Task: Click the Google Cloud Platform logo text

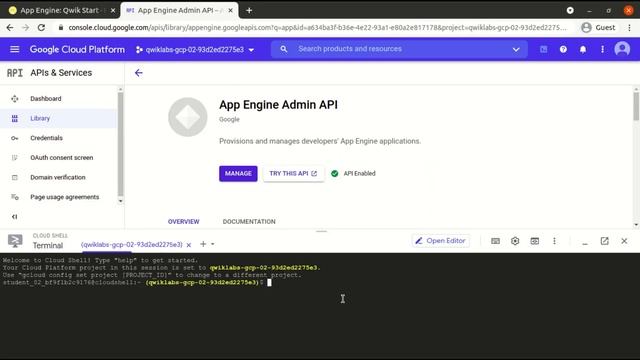Action: tap(77, 49)
